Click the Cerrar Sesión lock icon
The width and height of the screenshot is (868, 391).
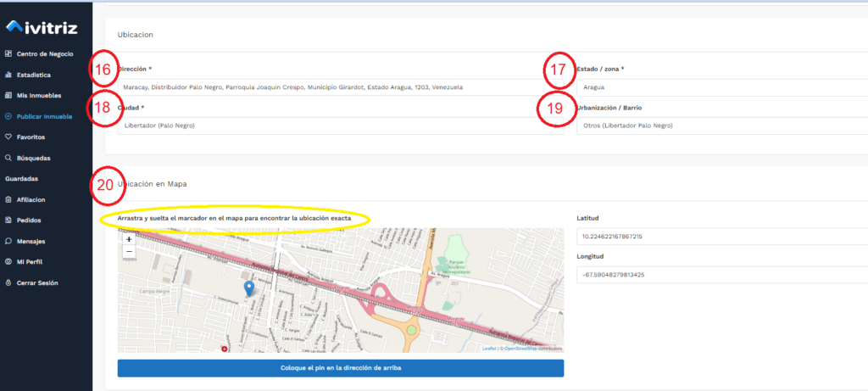8,282
